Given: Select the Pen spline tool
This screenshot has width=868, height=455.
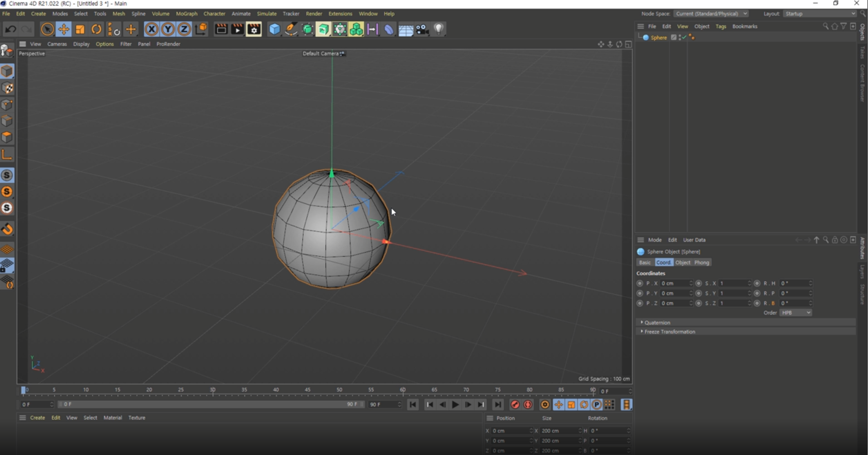Looking at the screenshot, I should 291,29.
